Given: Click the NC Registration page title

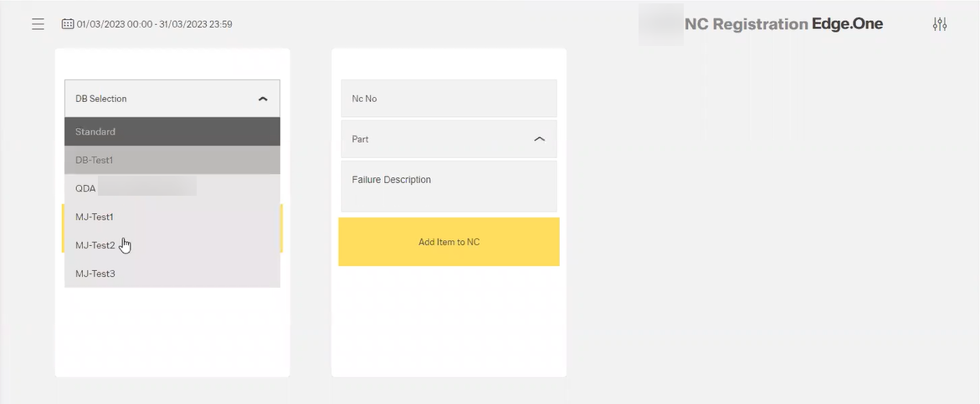Looking at the screenshot, I should coord(746,24).
